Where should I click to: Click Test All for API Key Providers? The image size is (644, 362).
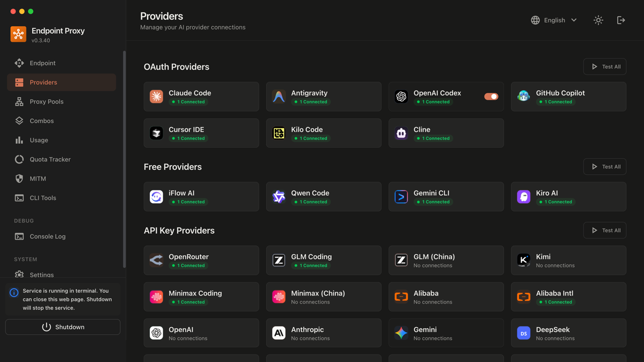[x=605, y=231]
